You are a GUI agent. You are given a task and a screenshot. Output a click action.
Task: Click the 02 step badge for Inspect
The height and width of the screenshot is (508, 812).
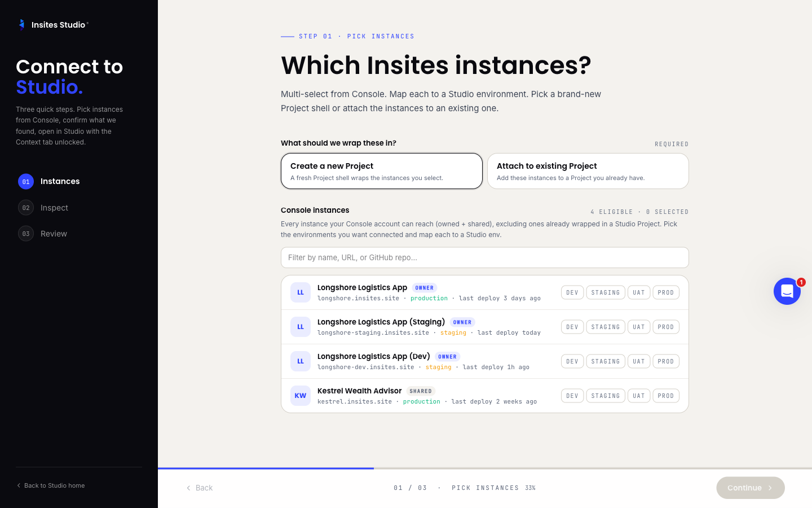coord(26,208)
